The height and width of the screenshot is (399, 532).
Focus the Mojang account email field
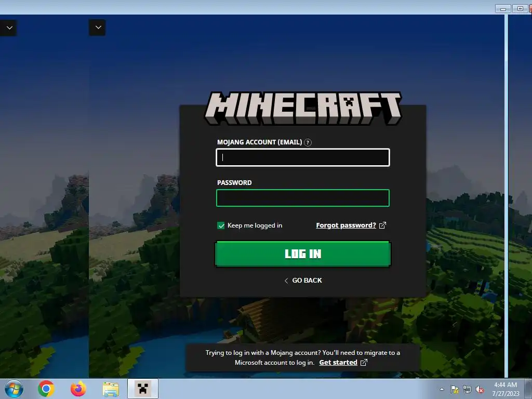(x=303, y=157)
